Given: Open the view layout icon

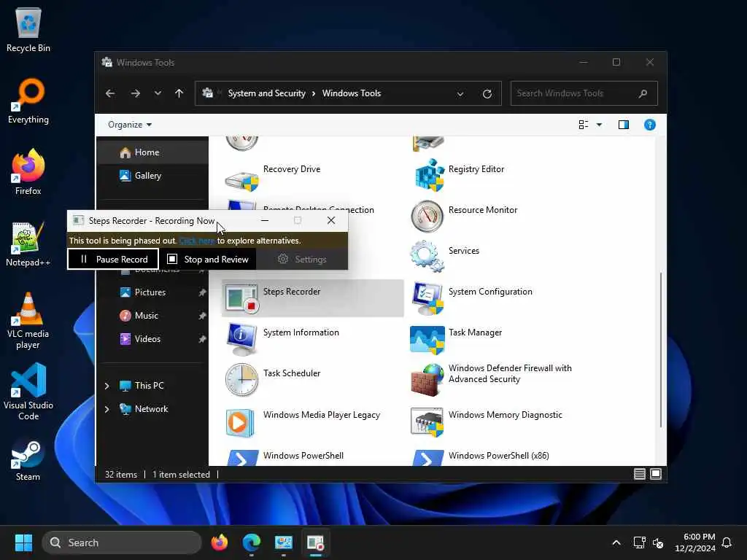Looking at the screenshot, I should coord(583,125).
